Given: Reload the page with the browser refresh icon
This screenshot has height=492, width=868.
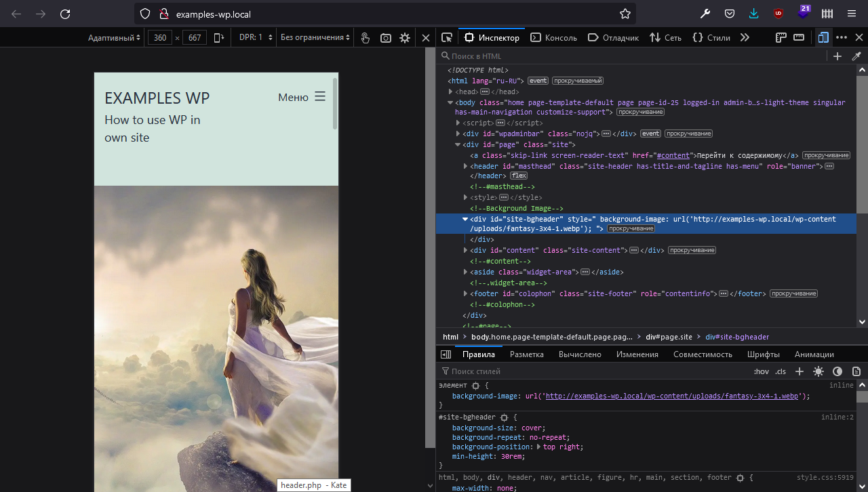Looking at the screenshot, I should click(x=65, y=14).
